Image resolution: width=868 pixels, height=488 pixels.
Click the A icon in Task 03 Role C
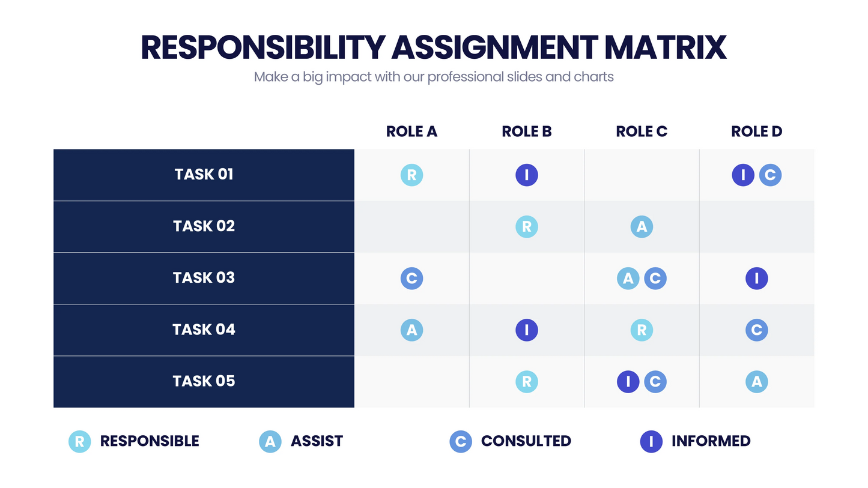click(628, 278)
